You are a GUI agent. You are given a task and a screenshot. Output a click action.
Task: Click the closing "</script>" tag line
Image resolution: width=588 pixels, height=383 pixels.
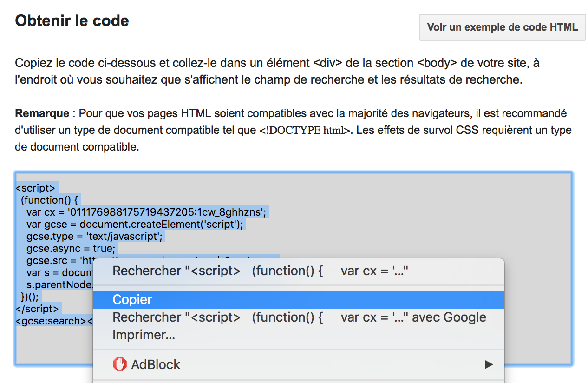pyautogui.click(x=37, y=309)
